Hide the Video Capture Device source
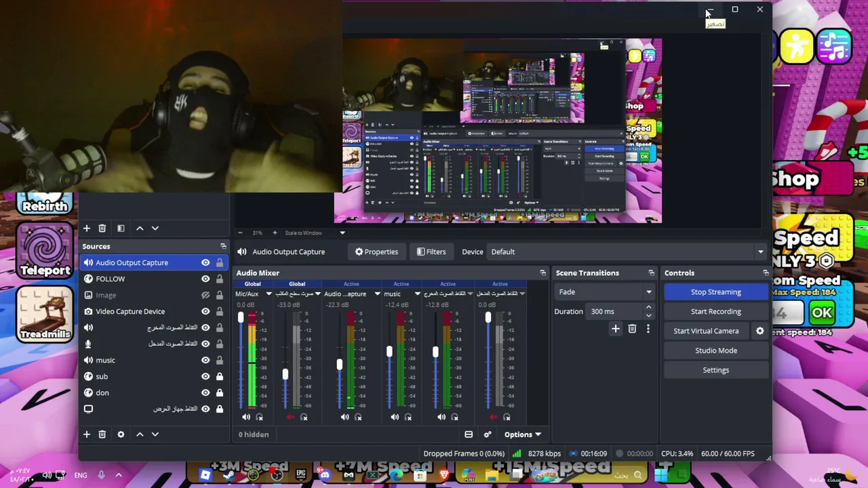This screenshot has height=488, width=868. coord(205,311)
